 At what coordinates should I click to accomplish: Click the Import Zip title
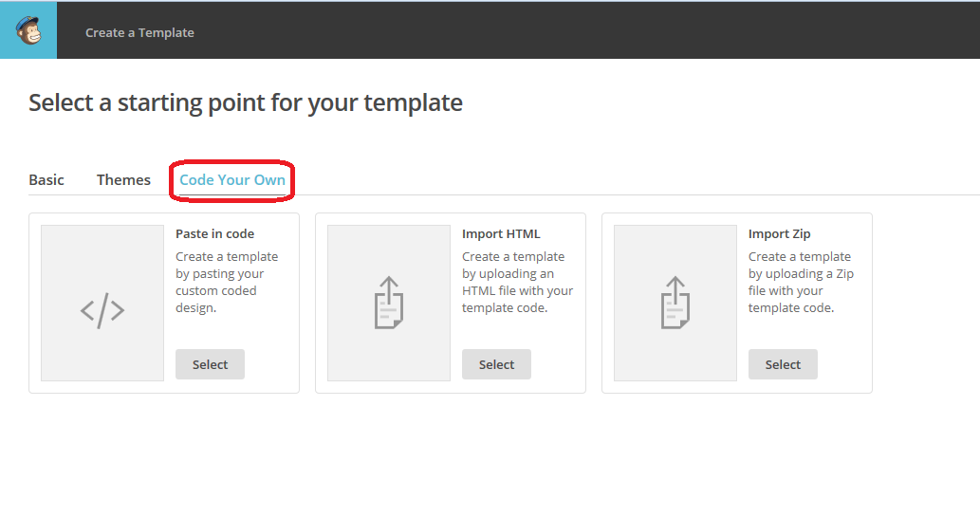pos(779,233)
